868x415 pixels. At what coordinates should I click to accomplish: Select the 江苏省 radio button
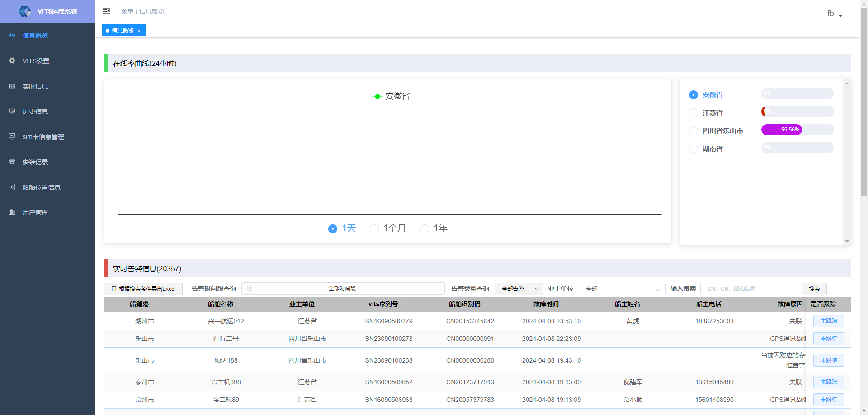(x=693, y=113)
